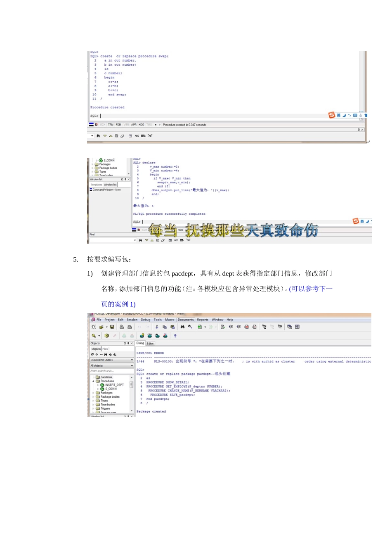The height and width of the screenshot is (555, 392).
Task: Toggle quoted AB option in declare window's find bar
Action: 189,240
